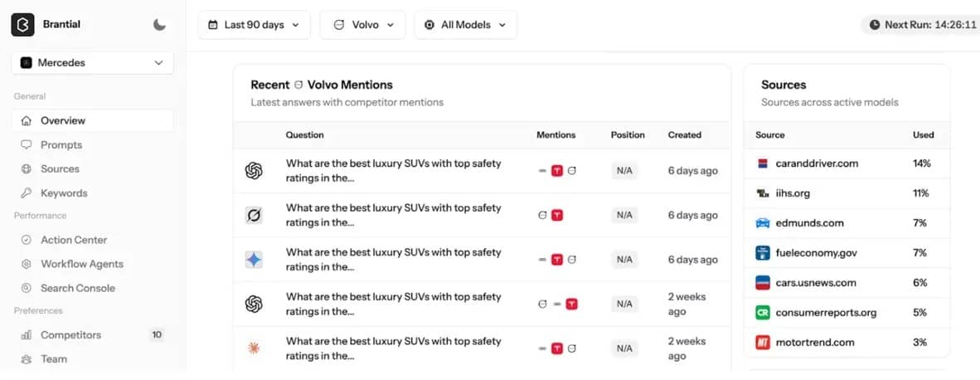Click the calendar icon in date filter
Viewport: 980px width, 380px height.
pyautogui.click(x=213, y=25)
